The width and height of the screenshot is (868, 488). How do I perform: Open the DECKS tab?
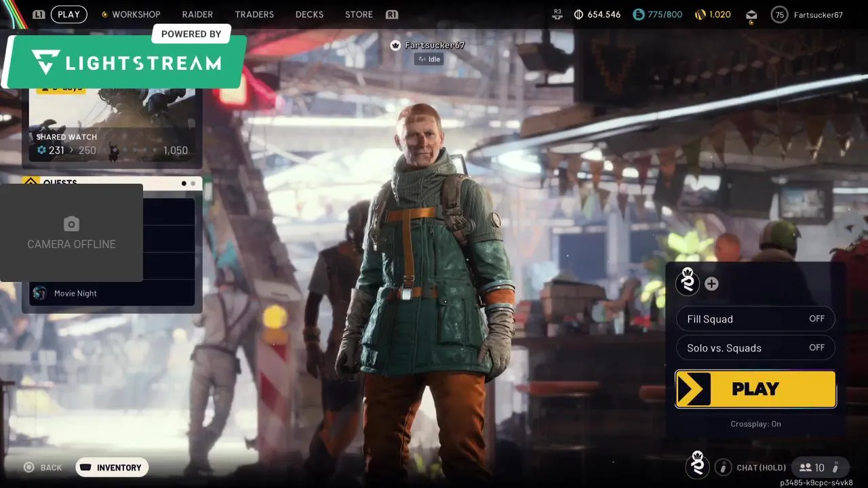309,14
